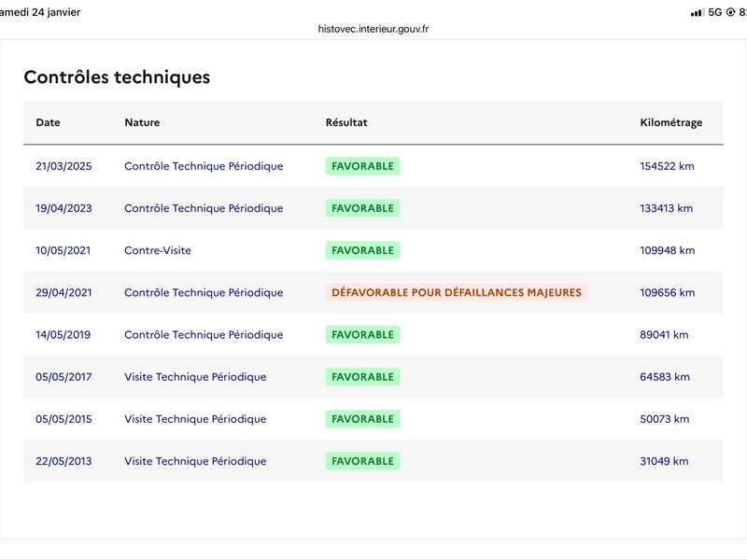Viewport: 747px width, 560px height.
Task: Click the Kilométrage column header
Action: click(x=670, y=122)
